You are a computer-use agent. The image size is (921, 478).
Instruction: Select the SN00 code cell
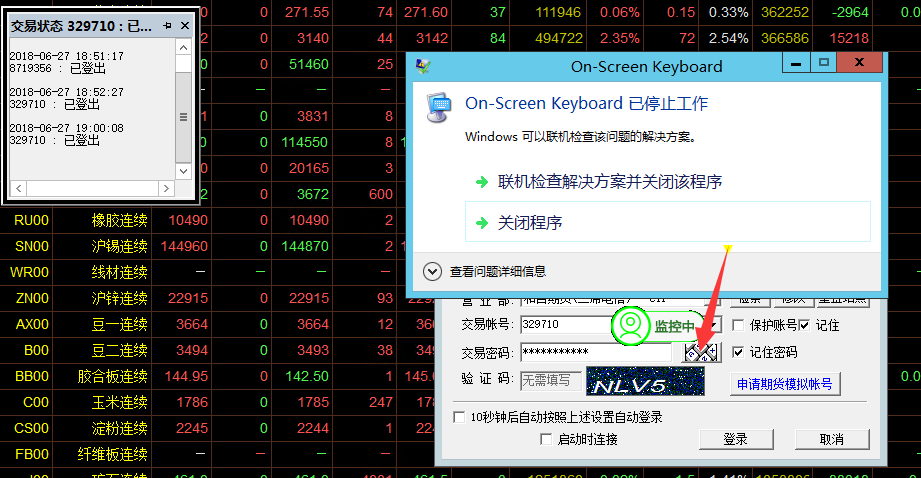(x=32, y=246)
